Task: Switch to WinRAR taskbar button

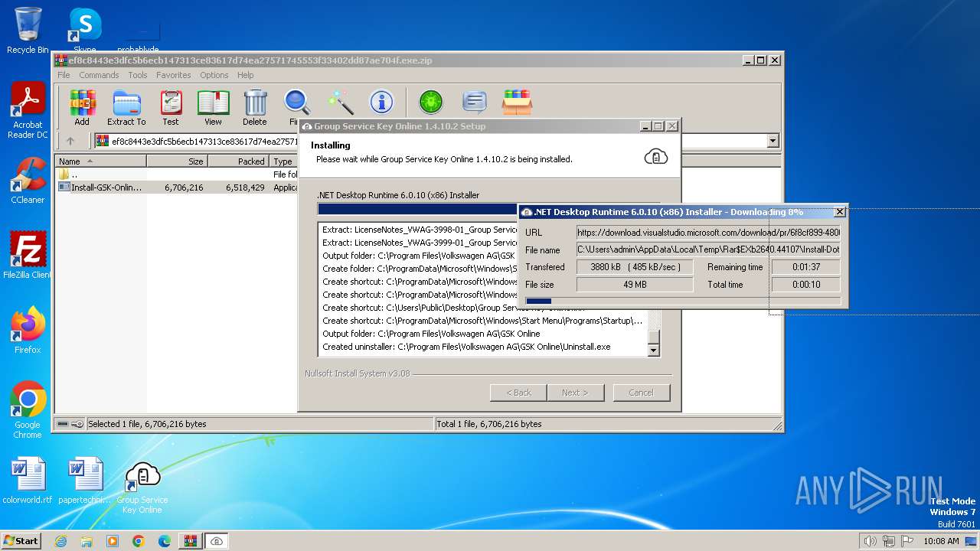Action: [190, 541]
